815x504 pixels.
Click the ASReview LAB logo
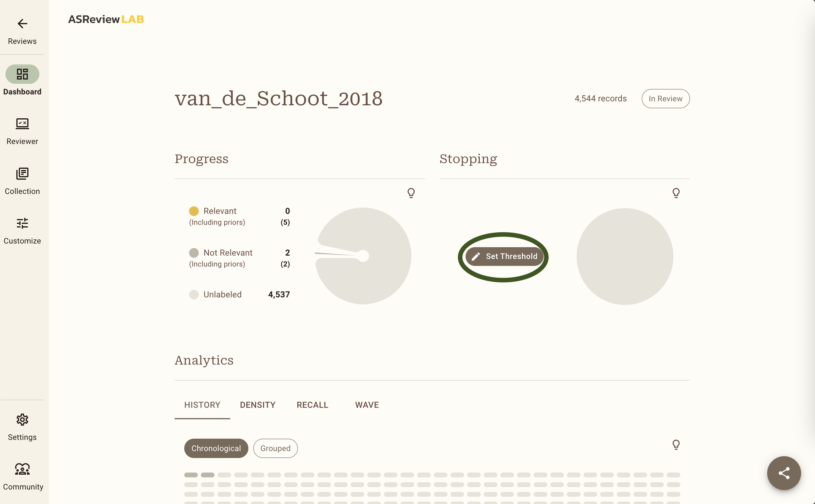tap(106, 19)
